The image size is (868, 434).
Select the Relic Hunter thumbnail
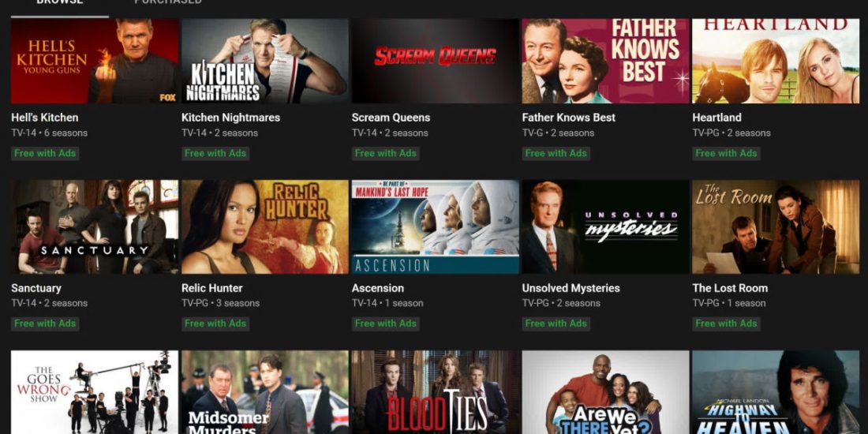point(265,226)
